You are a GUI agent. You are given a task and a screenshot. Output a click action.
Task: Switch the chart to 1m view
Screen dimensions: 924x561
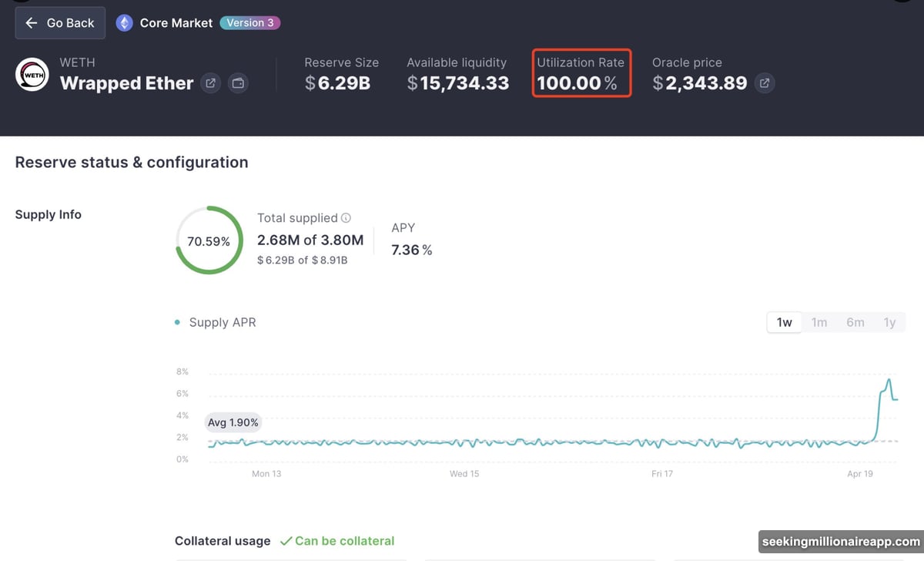point(819,322)
